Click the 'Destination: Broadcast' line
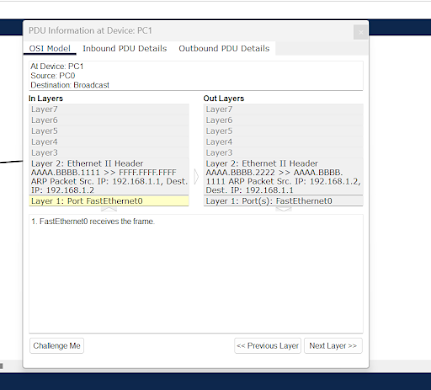This screenshot has height=390, width=431. 70,85
